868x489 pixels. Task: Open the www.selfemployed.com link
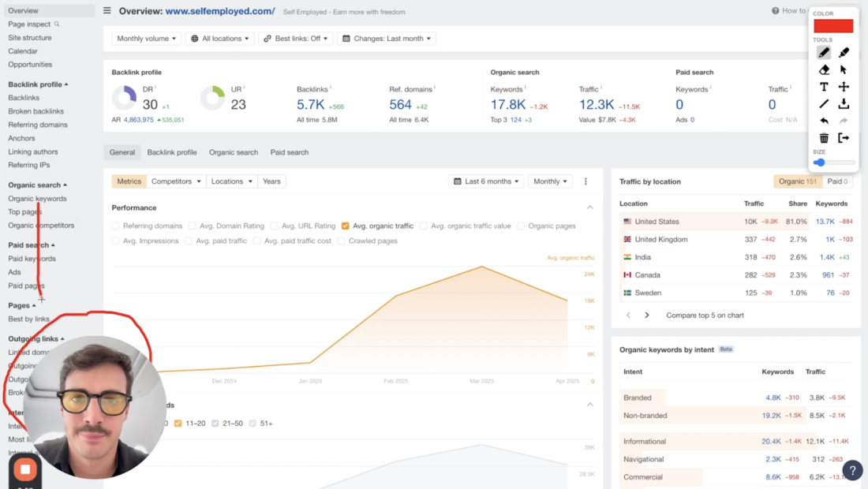point(220,11)
